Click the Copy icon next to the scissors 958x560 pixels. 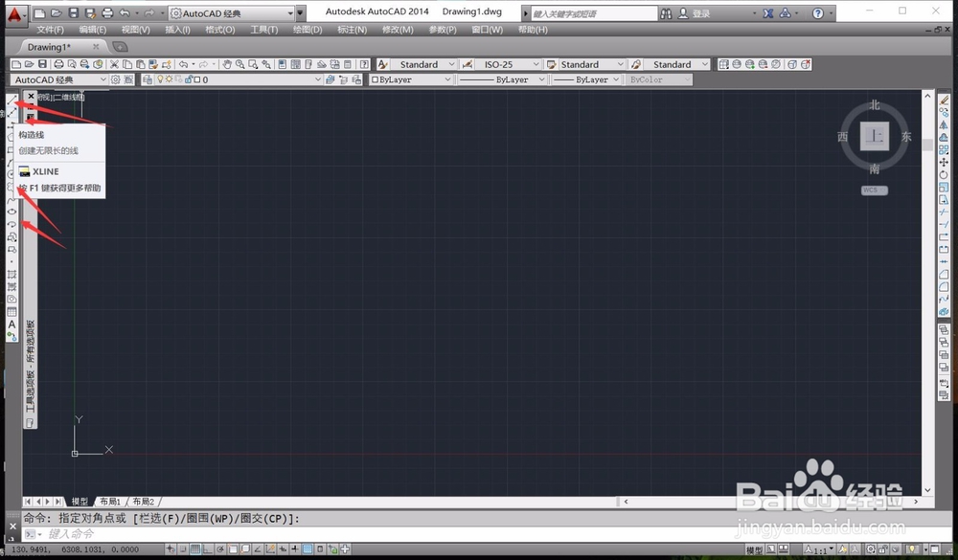(x=127, y=64)
